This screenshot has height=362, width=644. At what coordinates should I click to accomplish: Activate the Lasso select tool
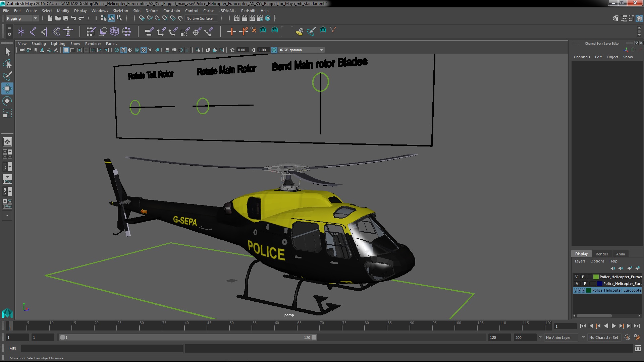(x=7, y=64)
